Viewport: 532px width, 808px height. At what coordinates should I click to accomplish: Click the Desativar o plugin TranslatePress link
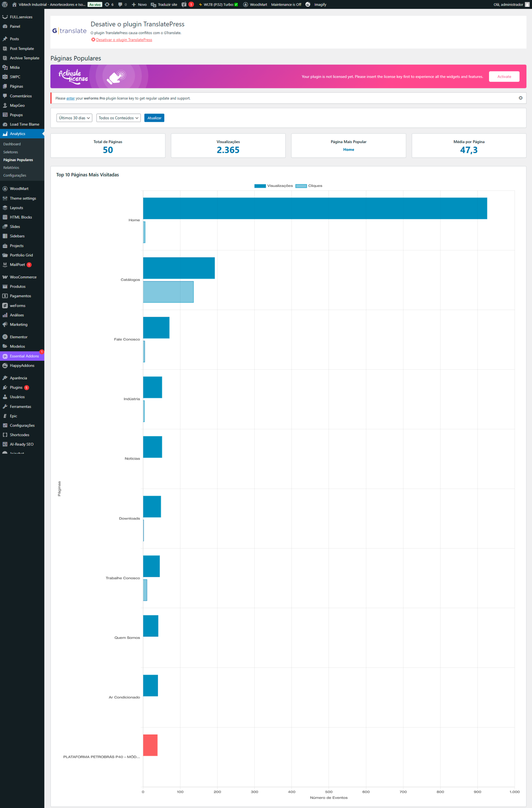pyautogui.click(x=124, y=40)
